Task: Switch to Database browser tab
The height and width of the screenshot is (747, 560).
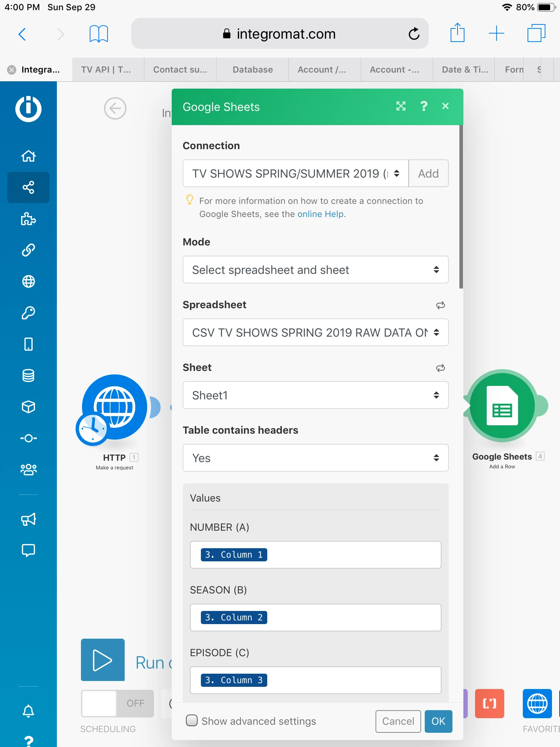Action: click(252, 69)
